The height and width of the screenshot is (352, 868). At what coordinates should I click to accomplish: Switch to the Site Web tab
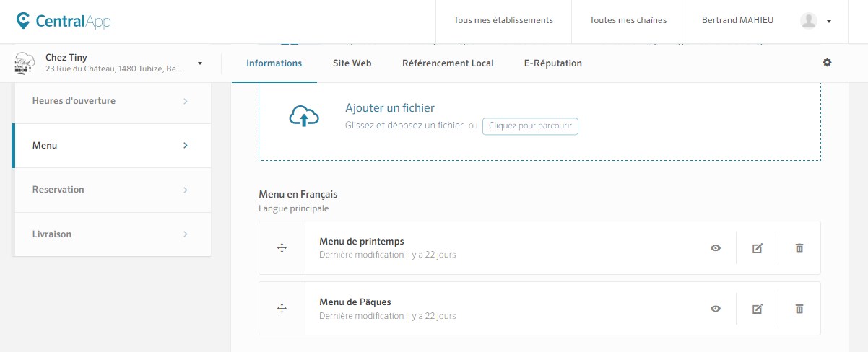click(x=352, y=63)
